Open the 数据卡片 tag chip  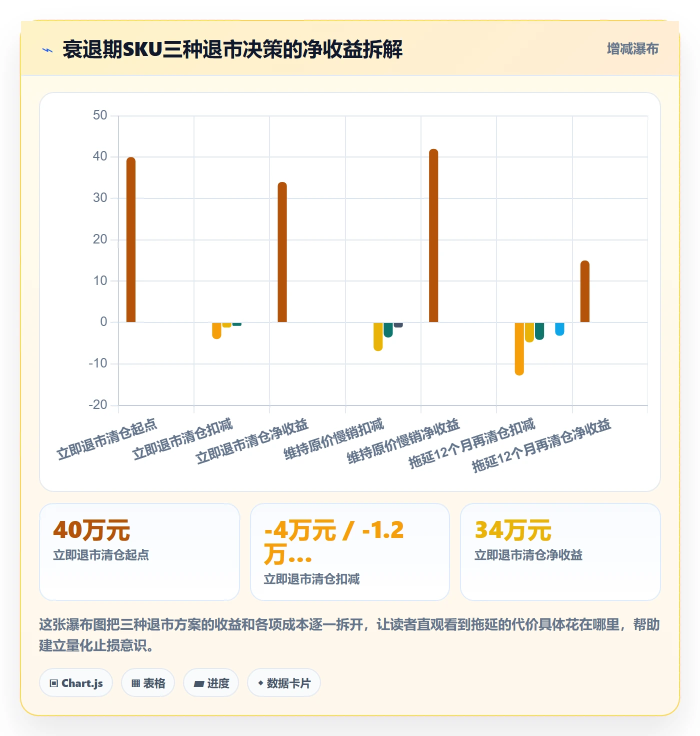click(x=284, y=683)
